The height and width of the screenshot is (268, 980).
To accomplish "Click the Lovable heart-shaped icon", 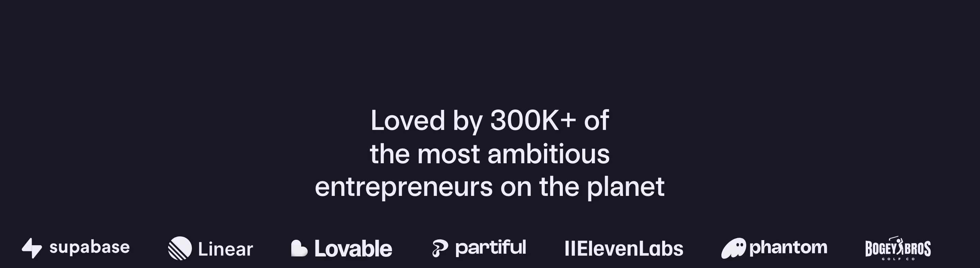I will coord(299,248).
